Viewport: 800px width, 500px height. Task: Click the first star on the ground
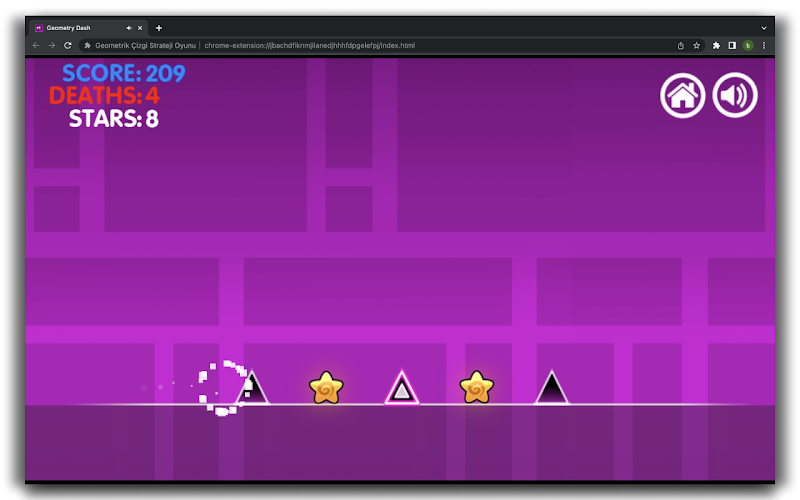326,388
